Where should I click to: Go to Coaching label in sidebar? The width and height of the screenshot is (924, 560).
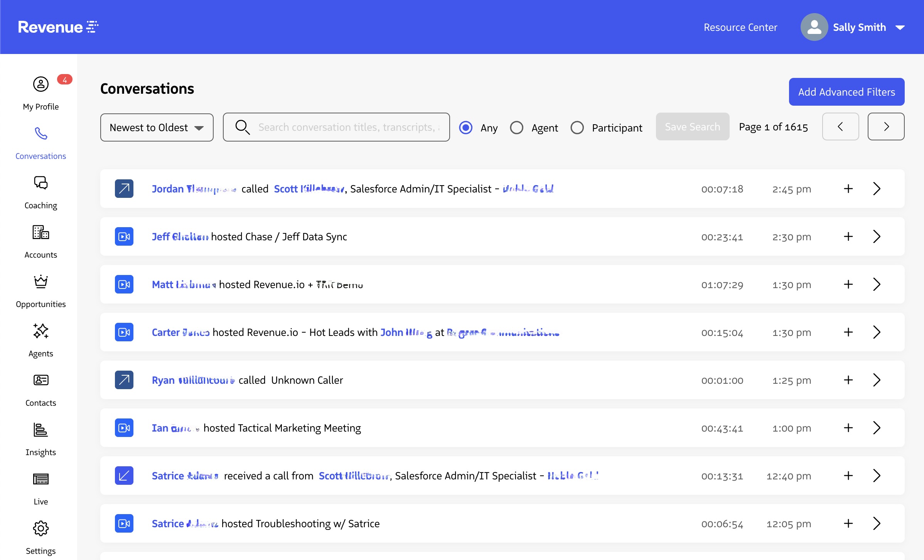pyautogui.click(x=41, y=205)
